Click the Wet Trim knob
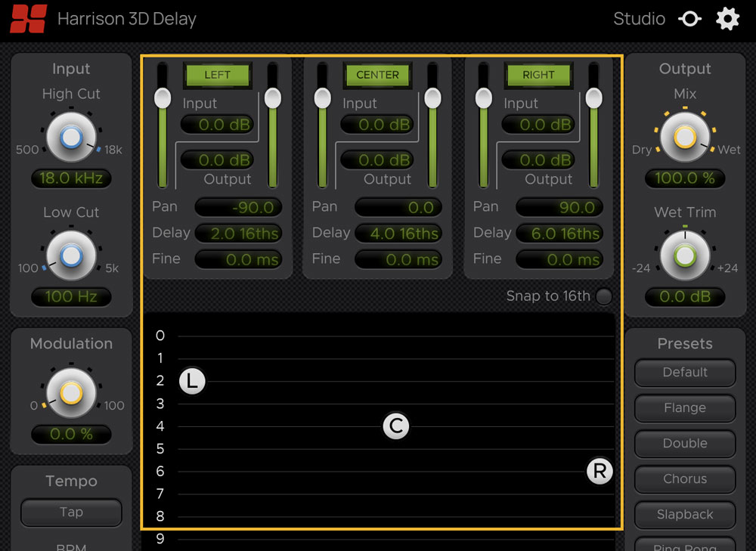Screen dimensions: 756x551 pos(685,255)
